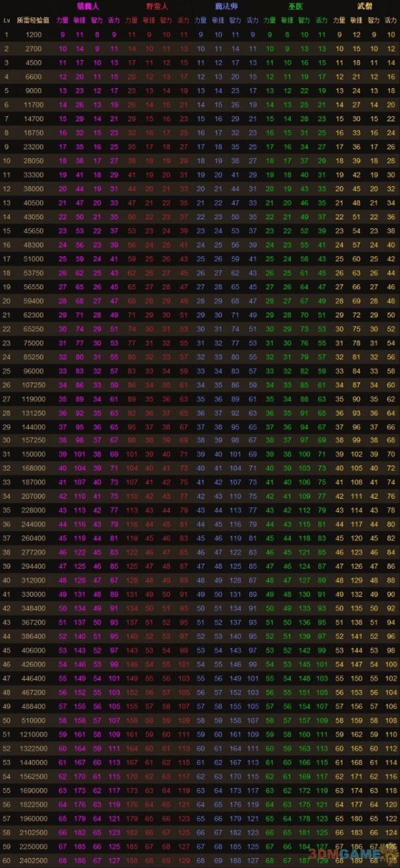Click the 敏捷 subheader under 野蛮人
Viewport: 400px width, 868px height.
coord(149,20)
